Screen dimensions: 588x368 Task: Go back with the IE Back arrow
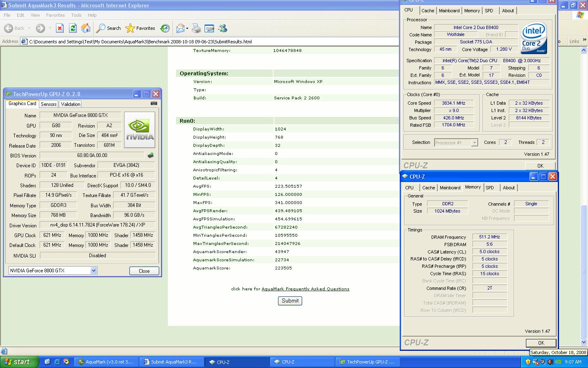click(x=9, y=28)
